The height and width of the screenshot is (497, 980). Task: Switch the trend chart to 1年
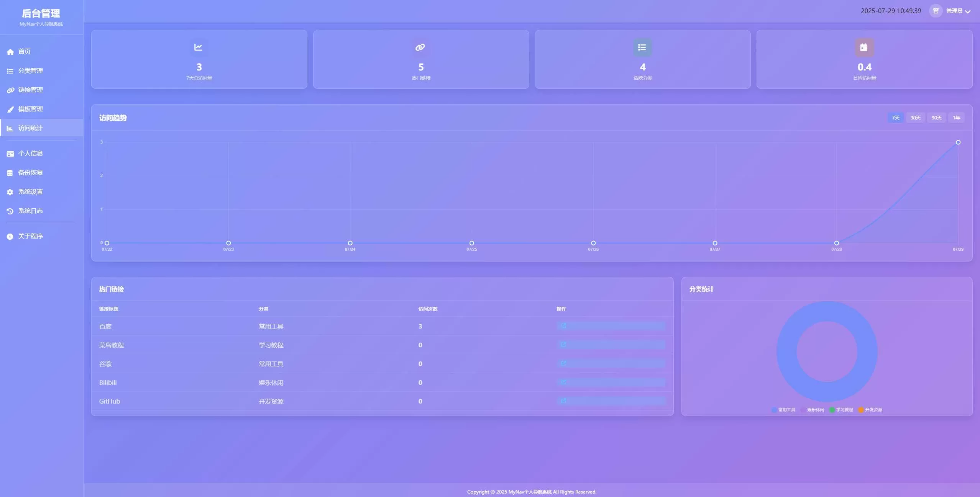click(956, 118)
